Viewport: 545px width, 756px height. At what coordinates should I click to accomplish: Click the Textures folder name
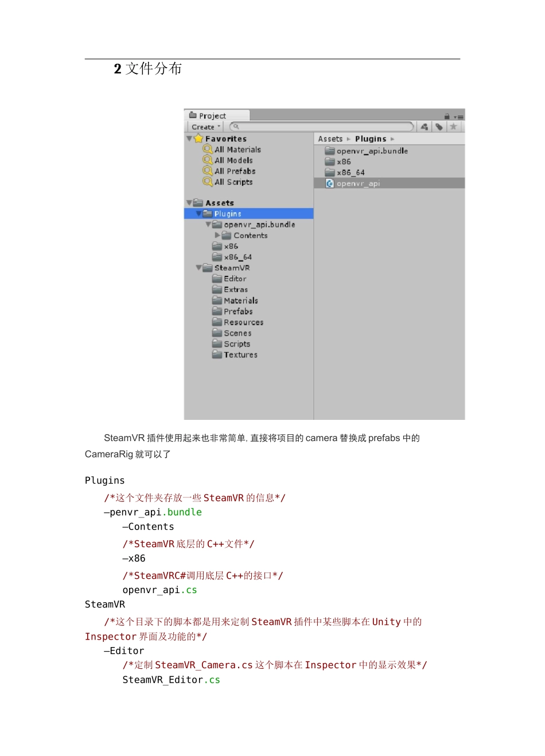pos(240,355)
